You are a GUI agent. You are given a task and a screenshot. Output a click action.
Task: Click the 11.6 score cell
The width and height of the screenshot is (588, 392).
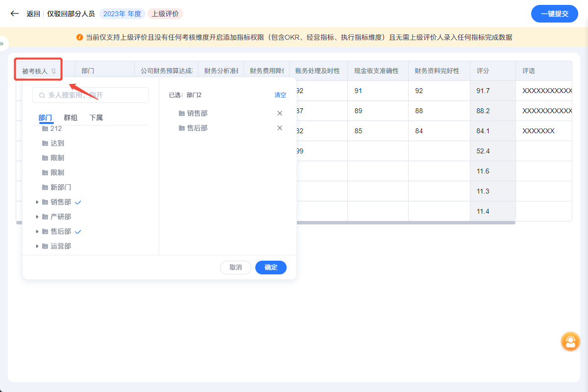[493, 171]
